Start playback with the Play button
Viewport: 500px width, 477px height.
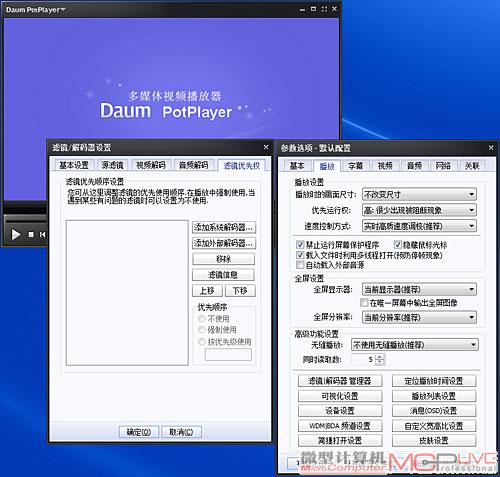point(15,234)
